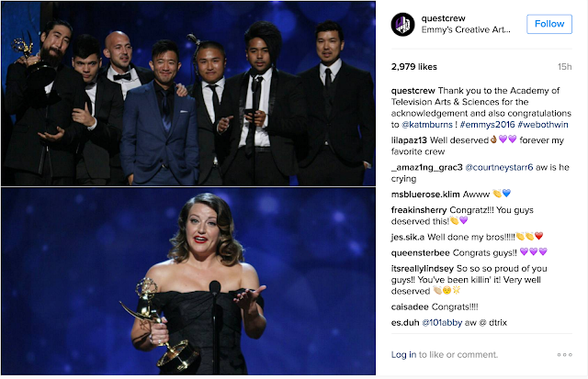588x379 pixels.
Task: Visit the @courtneystarr6 mention
Action: (x=499, y=167)
